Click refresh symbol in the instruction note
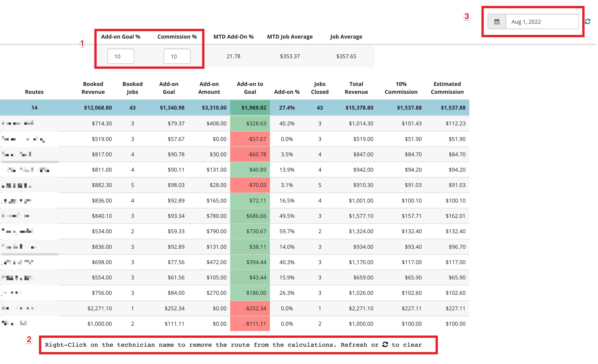This screenshot has height=364, width=598. (x=385, y=344)
